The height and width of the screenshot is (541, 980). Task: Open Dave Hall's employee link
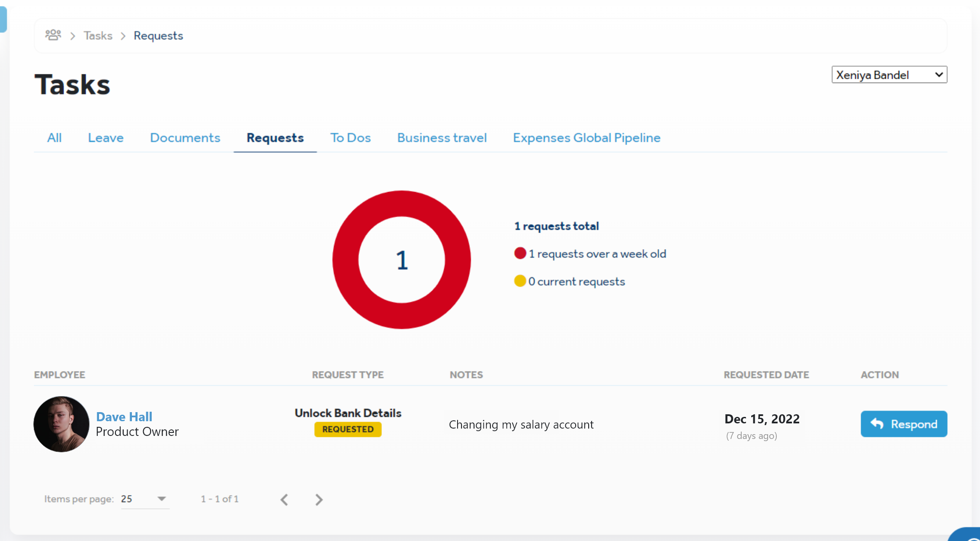(x=124, y=417)
